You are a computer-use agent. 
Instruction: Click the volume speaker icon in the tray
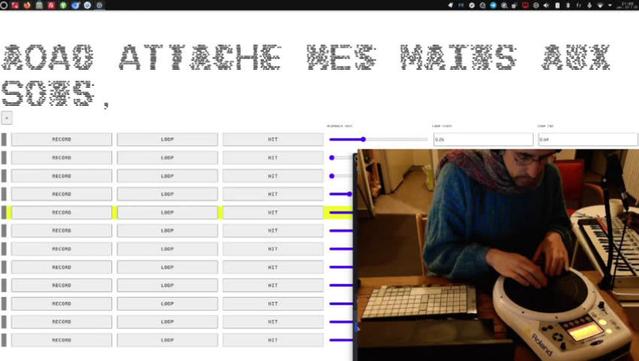point(546,5)
